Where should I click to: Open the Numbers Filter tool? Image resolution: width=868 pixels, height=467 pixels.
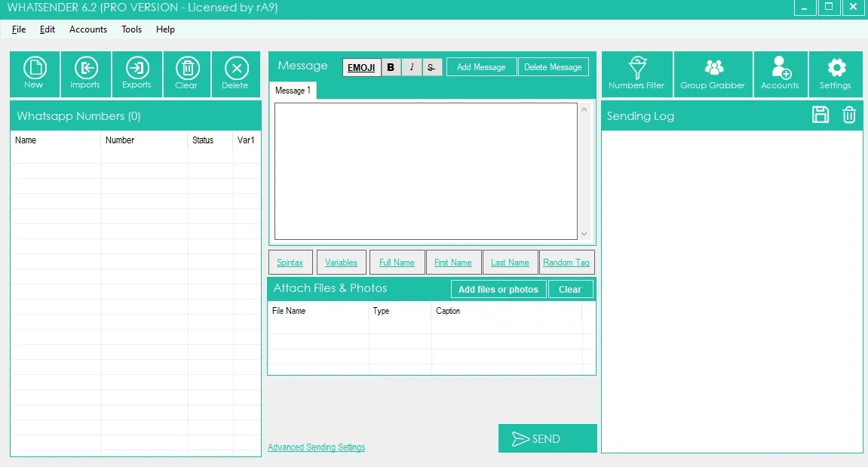pos(636,74)
